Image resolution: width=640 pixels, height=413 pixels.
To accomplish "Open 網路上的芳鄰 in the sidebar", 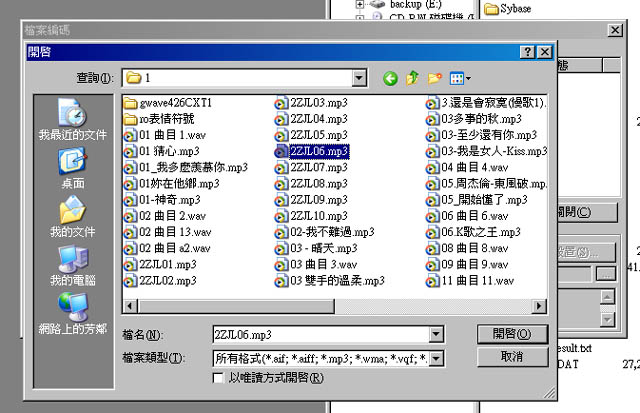I will click(x=73, y=313).
